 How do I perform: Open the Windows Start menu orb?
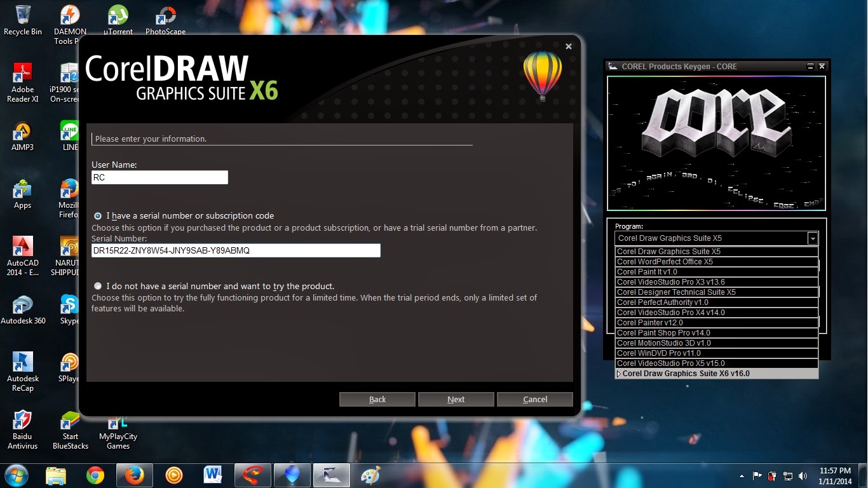tap(17, 475)
